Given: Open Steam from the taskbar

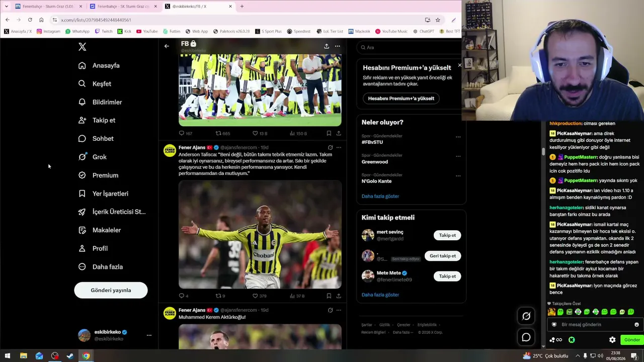Looking at the screenshot, I should tap(70, 356).
